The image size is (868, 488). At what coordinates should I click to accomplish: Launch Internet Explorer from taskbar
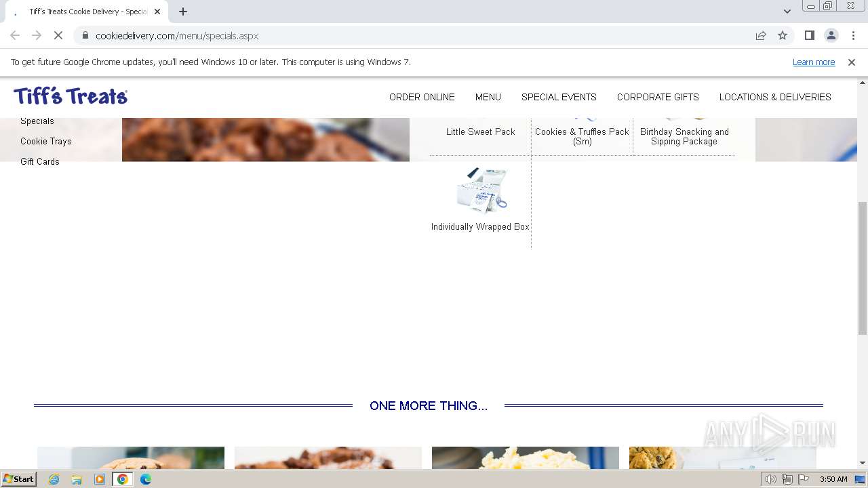click(x=54, y=479)
